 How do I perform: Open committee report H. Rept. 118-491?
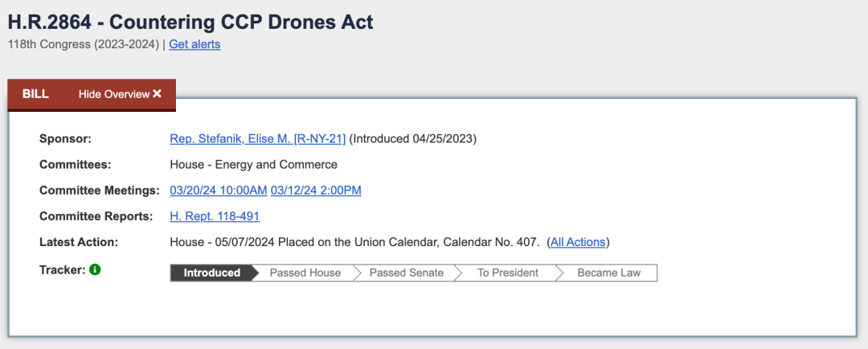pyautogui.click(x=215, y=216)
